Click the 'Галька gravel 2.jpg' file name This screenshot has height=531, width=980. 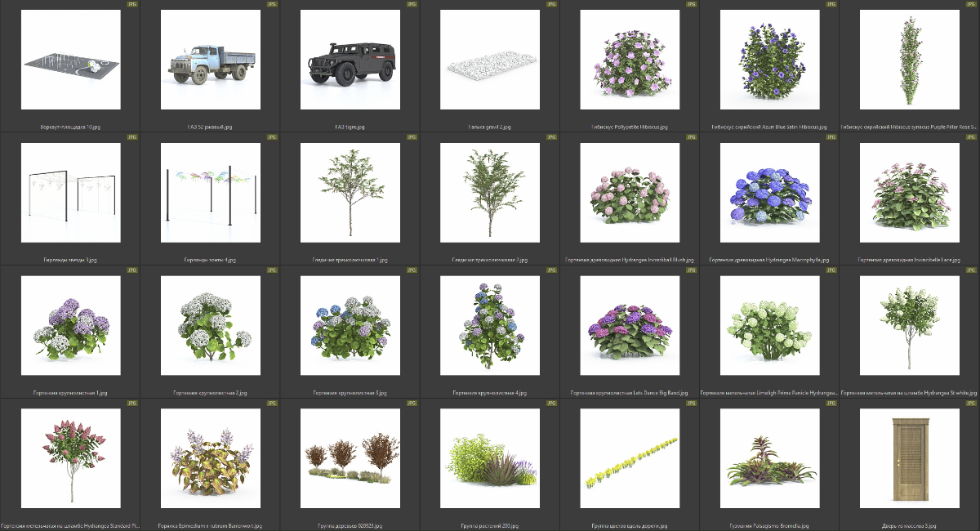pyautogui.click(x=489, y=127)
